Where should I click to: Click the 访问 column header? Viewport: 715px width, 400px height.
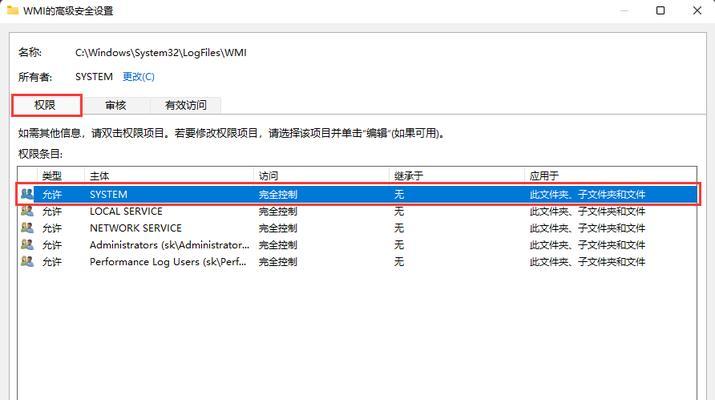click(268, 175)
